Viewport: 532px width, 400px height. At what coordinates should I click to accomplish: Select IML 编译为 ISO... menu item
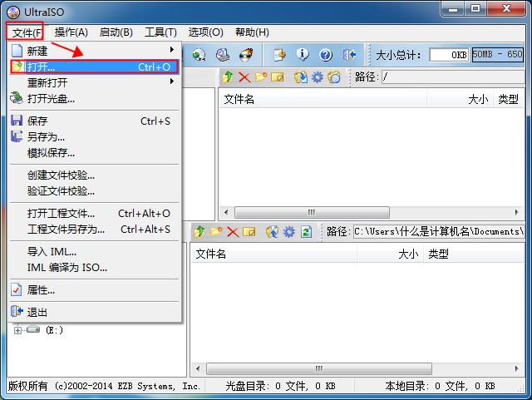95,268
